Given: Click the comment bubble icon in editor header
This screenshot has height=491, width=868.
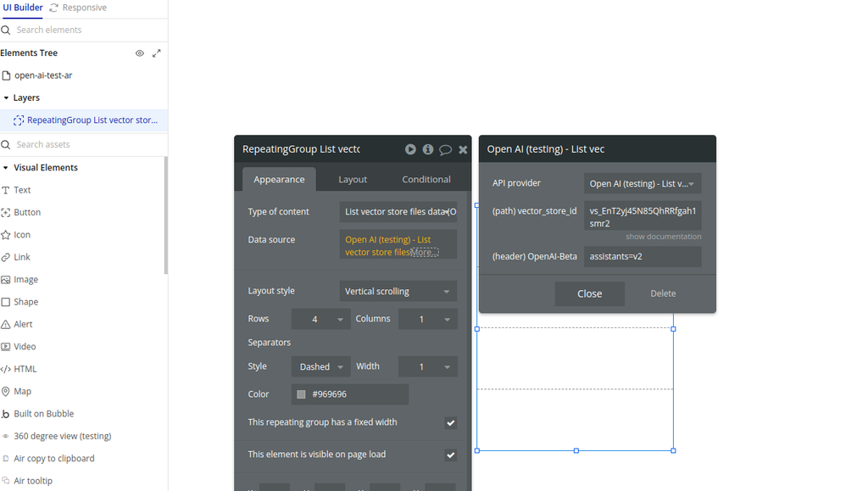Looking at the screenshot, I should click(445, 149).
